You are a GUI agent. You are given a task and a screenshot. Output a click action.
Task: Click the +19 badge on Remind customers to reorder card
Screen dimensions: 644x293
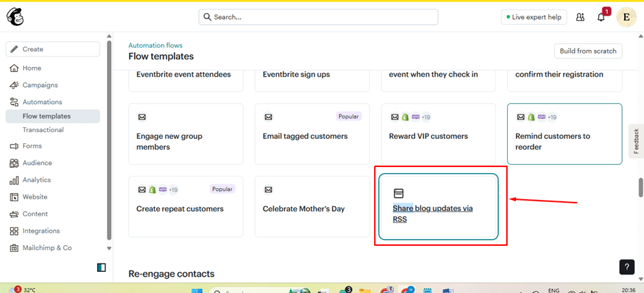point(552,117)
